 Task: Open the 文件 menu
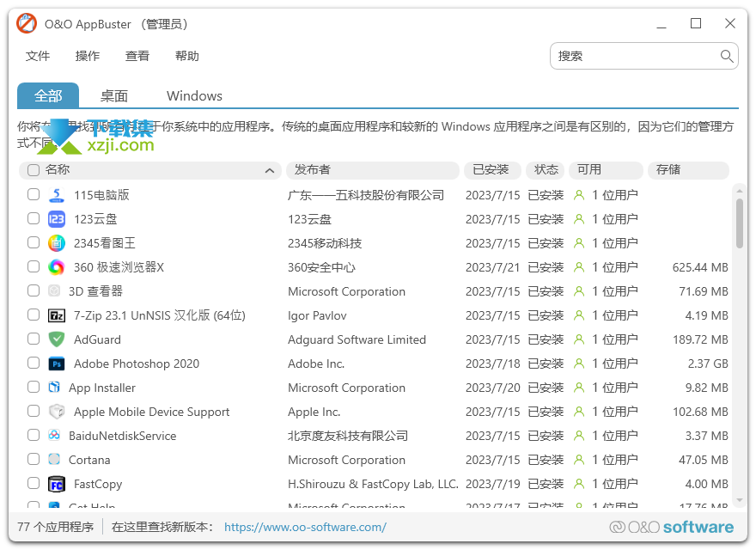click(38, 56)
